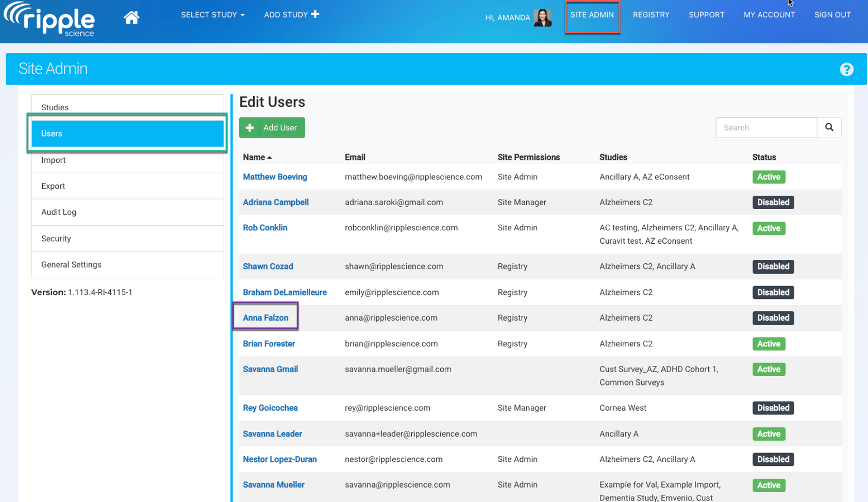Open the Add Study menu
This screenshot has width=868, height=502.
tap(291, 14)
